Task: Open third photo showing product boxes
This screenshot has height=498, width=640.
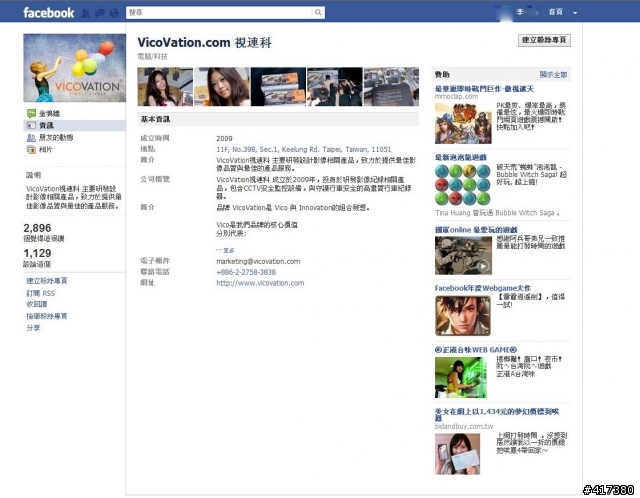Action: click(278, 87)
